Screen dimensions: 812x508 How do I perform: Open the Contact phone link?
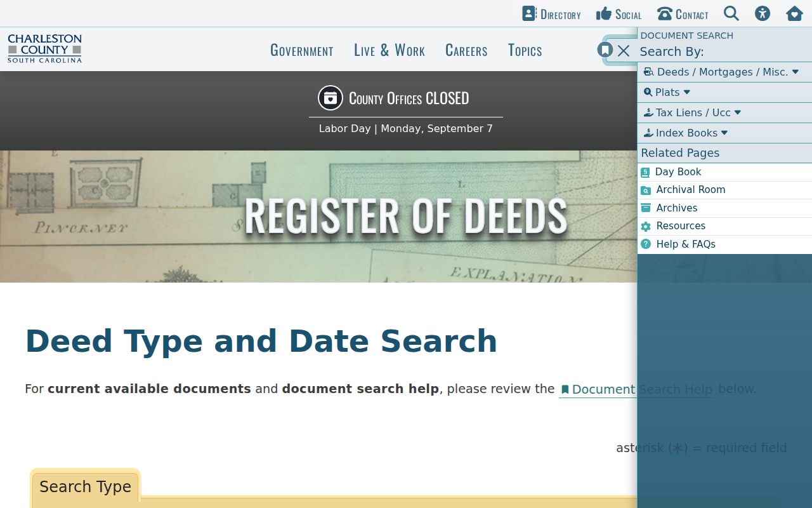[x=683, y=14]
